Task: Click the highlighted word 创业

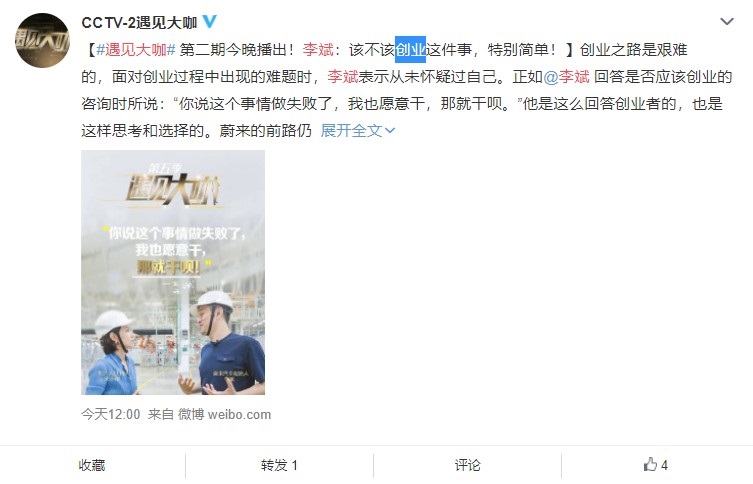Action: [x=410, y=49]
